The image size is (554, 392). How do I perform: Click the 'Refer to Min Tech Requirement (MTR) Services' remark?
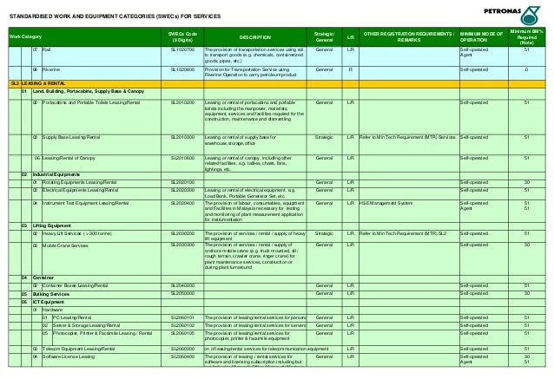pos(408,137)
